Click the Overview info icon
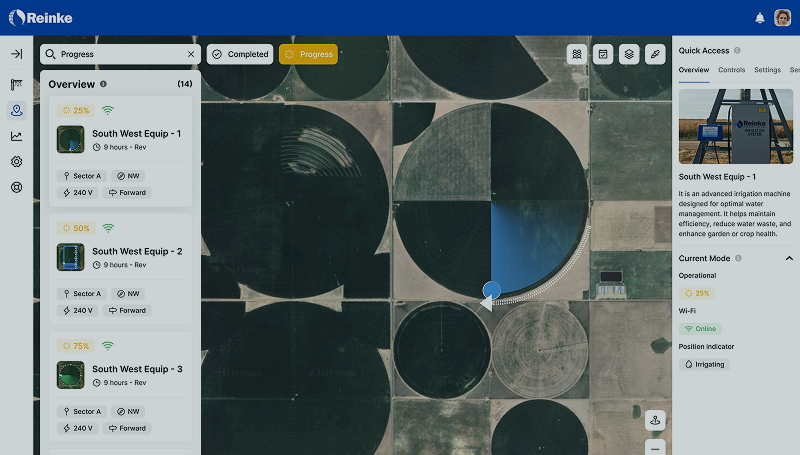Screen dimensions: 800x455 (x=103, y=84)
